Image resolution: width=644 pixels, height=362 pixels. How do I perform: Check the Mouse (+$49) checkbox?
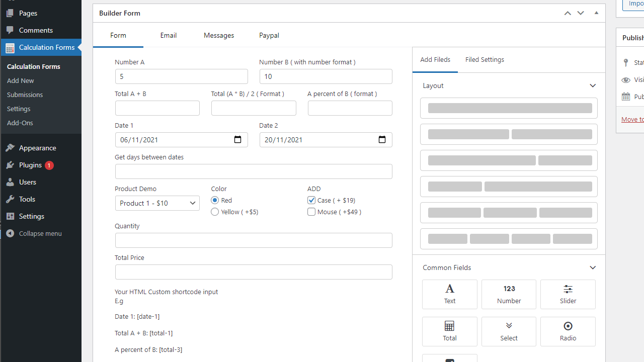point(311,212)
